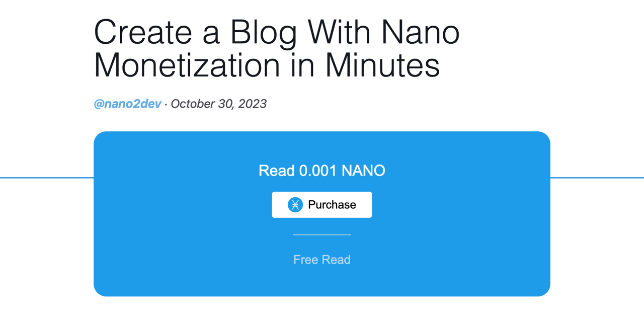Screen dimensions: 644x322
Task: Click the dot separator between author and date
Action: [166, 104]
